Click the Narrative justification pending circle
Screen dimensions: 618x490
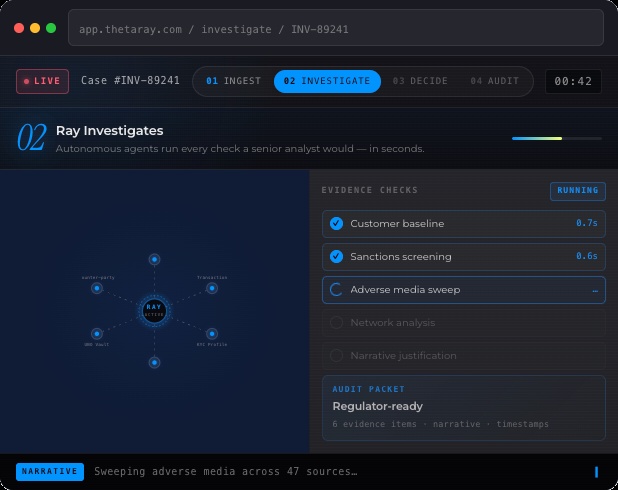click(x=336, y=356)
